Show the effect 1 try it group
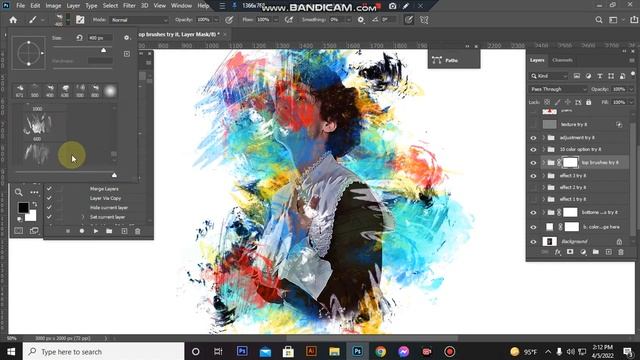 coord(533,199)
